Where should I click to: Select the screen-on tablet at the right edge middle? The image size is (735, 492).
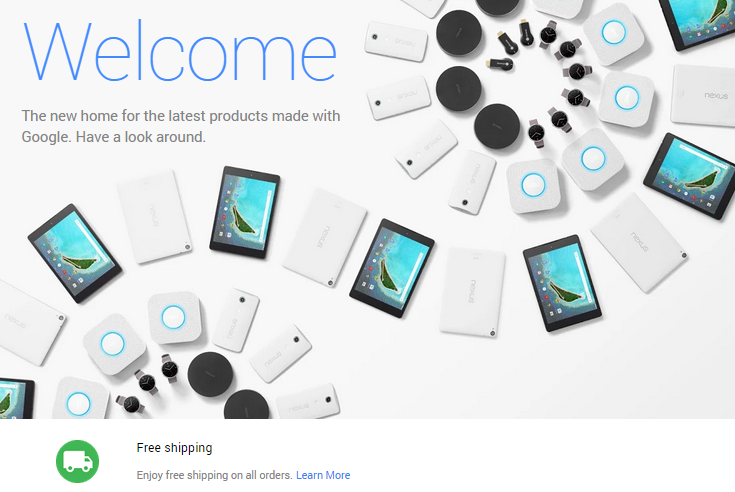690,176
